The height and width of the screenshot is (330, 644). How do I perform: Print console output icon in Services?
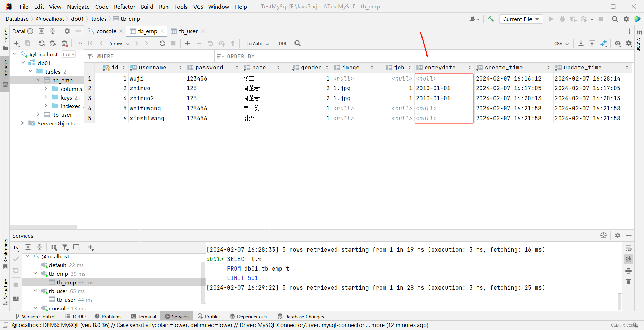pyautogui.click(x=628, y=271)
